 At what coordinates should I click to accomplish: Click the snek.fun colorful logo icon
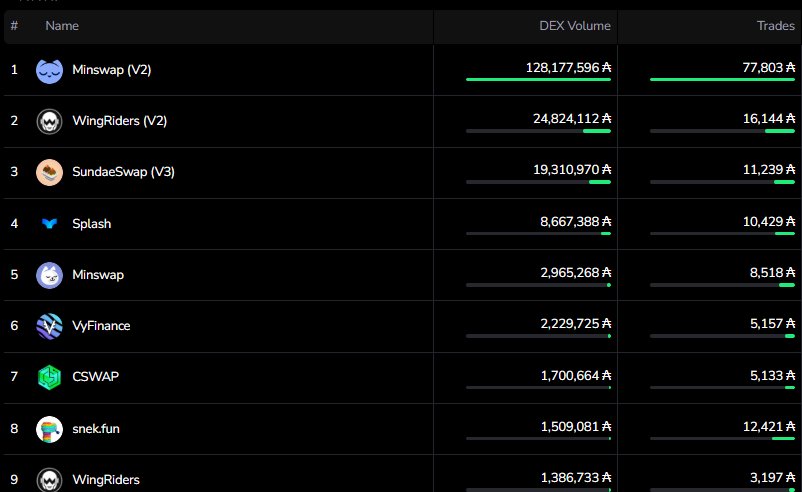tap(49, 429)
